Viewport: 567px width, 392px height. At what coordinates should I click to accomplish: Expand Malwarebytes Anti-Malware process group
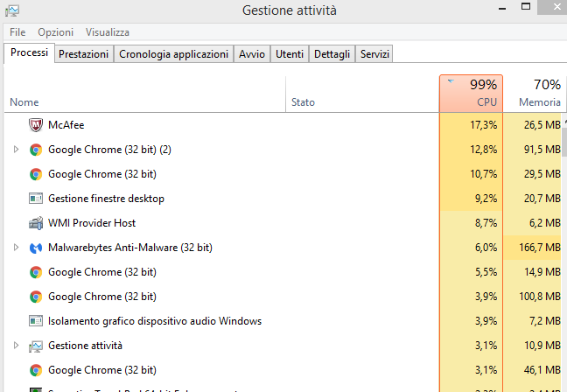pos(16,248)
